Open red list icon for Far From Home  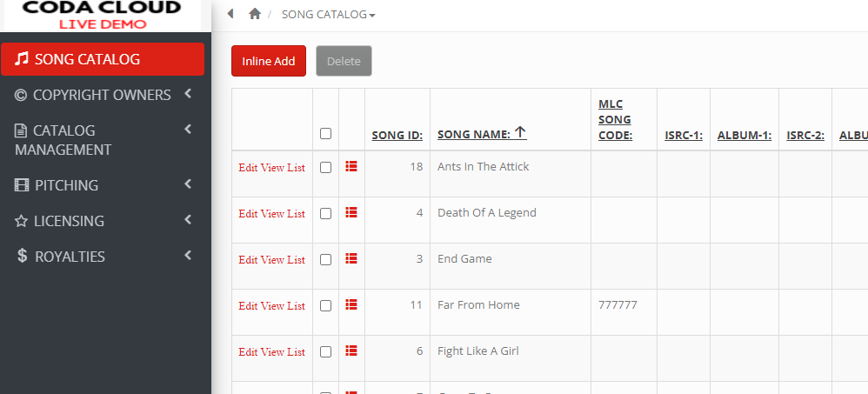click(351, 304)
